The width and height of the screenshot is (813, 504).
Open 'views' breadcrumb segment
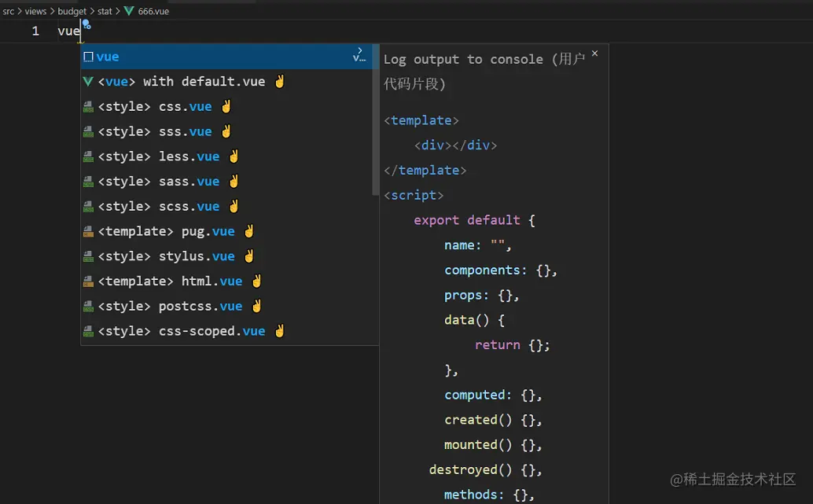point(35,11)
